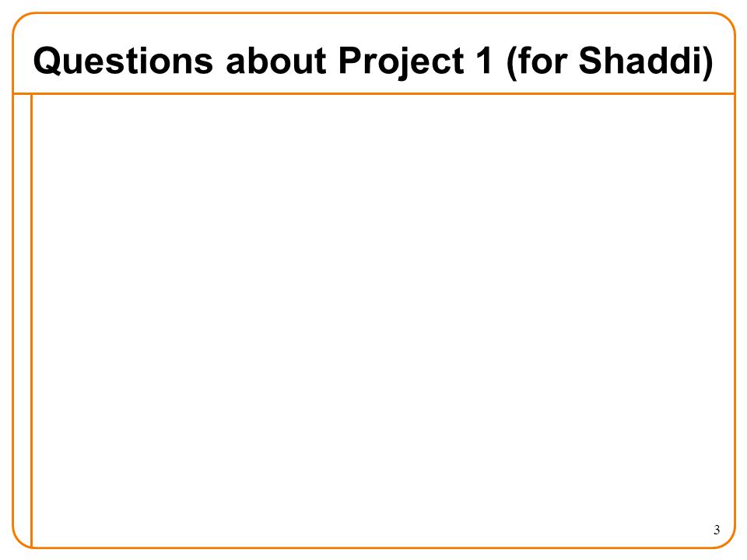Click the rounded top-left corner of the orange border

tap(22, 22)
